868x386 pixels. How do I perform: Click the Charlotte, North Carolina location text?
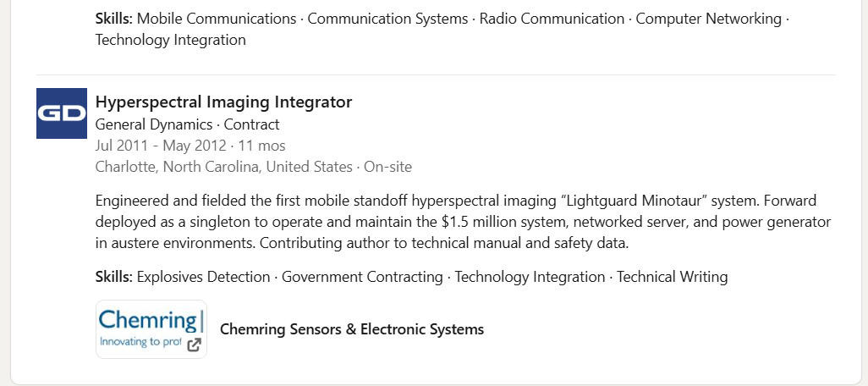pos(223,167)
